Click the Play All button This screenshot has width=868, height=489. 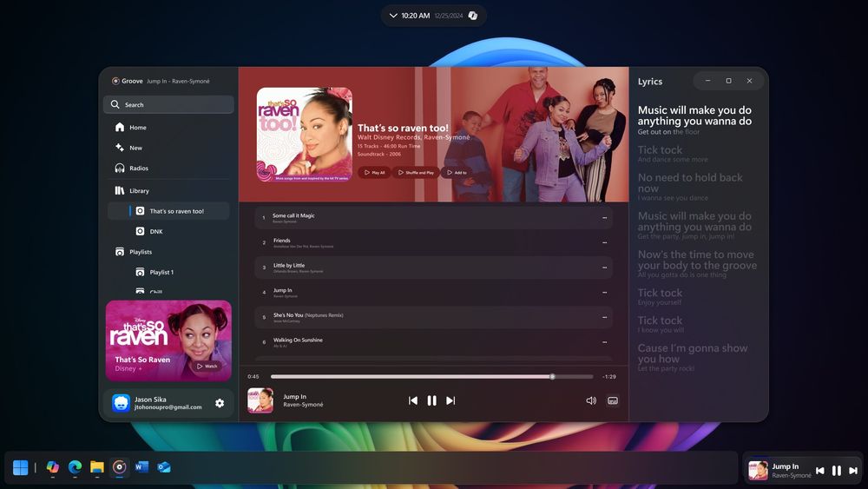click(x=374, y=172)
